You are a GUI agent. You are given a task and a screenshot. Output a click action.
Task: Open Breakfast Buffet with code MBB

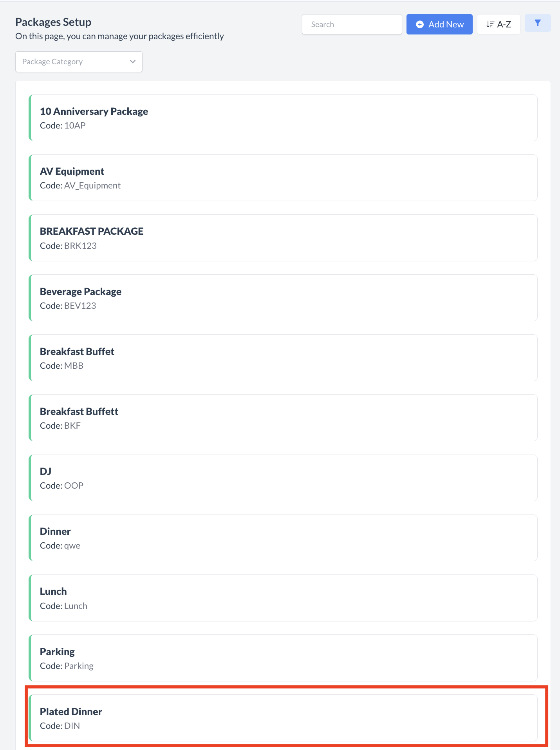point(283,358)
